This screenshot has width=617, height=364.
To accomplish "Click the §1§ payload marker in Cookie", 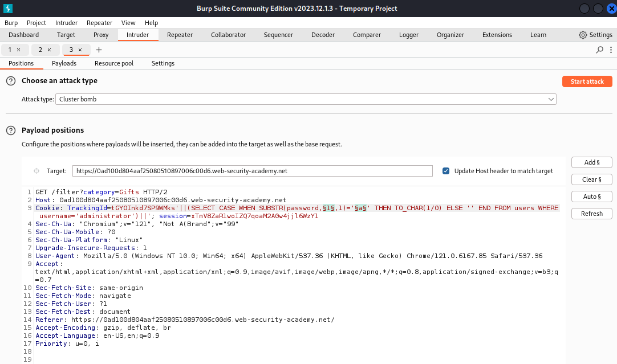I will click(328, 208).
